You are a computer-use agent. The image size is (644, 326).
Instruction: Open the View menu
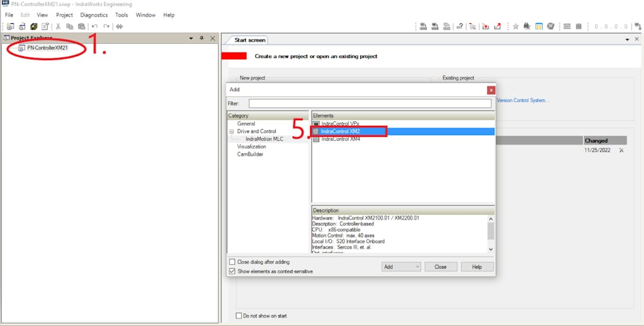tap(43, 15)
